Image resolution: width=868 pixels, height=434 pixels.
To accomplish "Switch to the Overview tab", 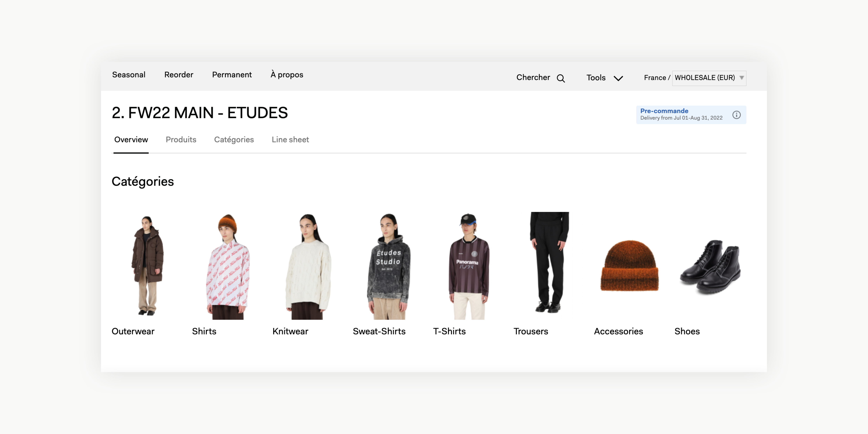I will (x=131, y=140).
